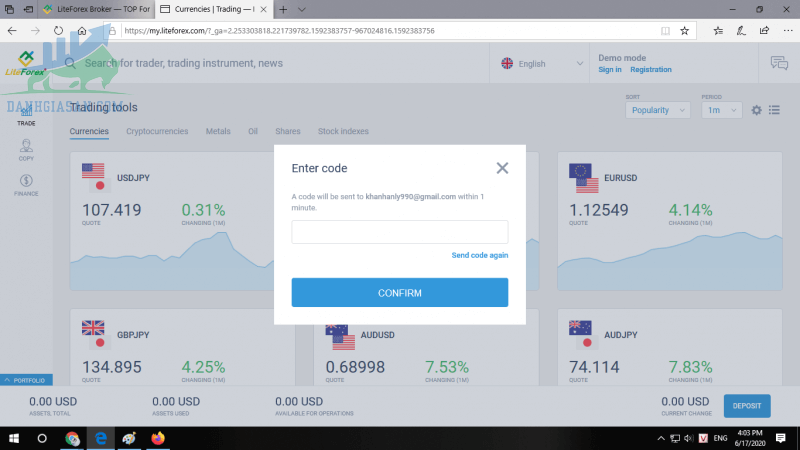
Task: Click 107.419 USDJPY quote
Action: click(112, 210)
